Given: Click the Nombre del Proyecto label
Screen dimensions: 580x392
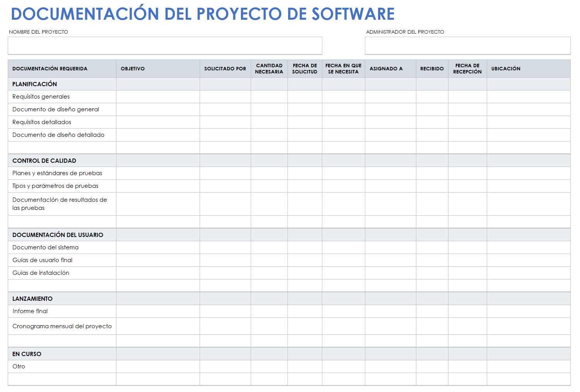Looking at the screenshot, I should click(38, 32).
